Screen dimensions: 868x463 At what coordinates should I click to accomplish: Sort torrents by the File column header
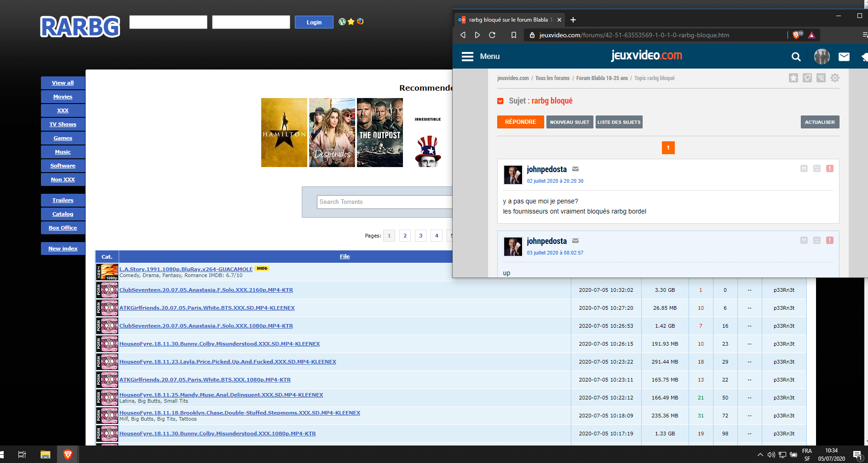point(345,256)
